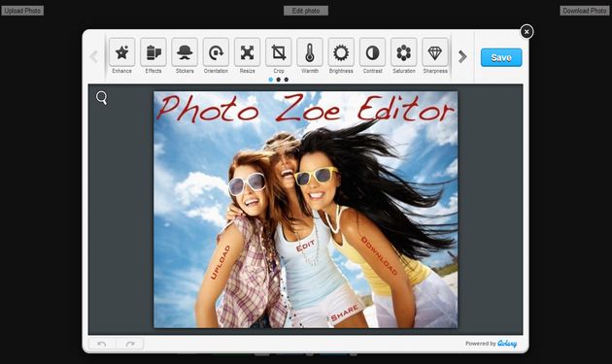Click the Upload Photo button
This screenshot has width=612, height=364.
point(22,11)
